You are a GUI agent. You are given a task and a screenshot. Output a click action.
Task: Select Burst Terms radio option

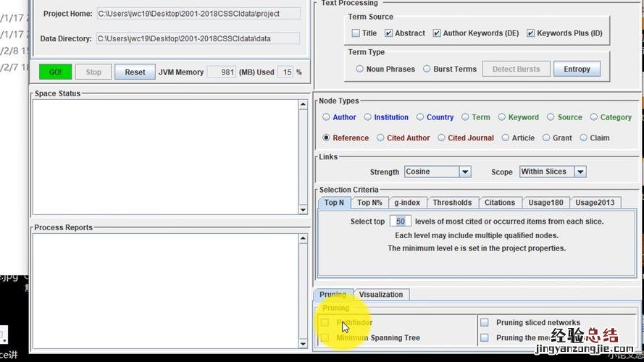[x=427, y=70]
